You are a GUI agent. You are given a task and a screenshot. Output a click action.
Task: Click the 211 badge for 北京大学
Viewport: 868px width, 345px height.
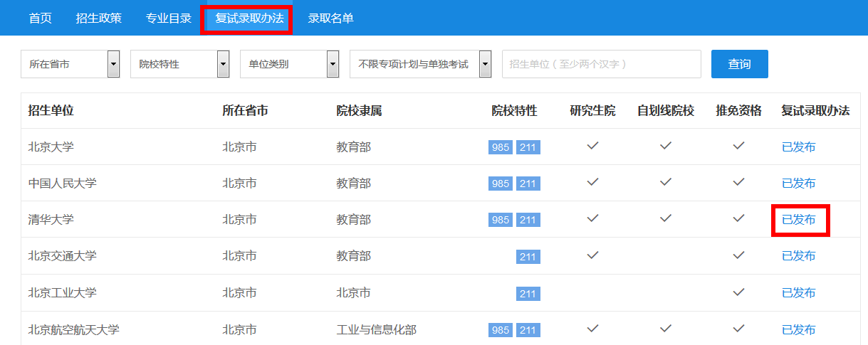528,147
